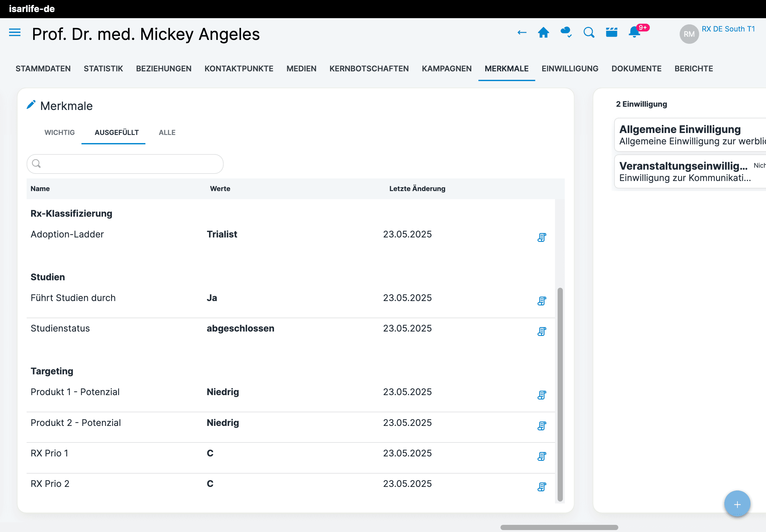766x532 pixels.
Task: Click the cloud sync status icon
Action: coord(566,33)
